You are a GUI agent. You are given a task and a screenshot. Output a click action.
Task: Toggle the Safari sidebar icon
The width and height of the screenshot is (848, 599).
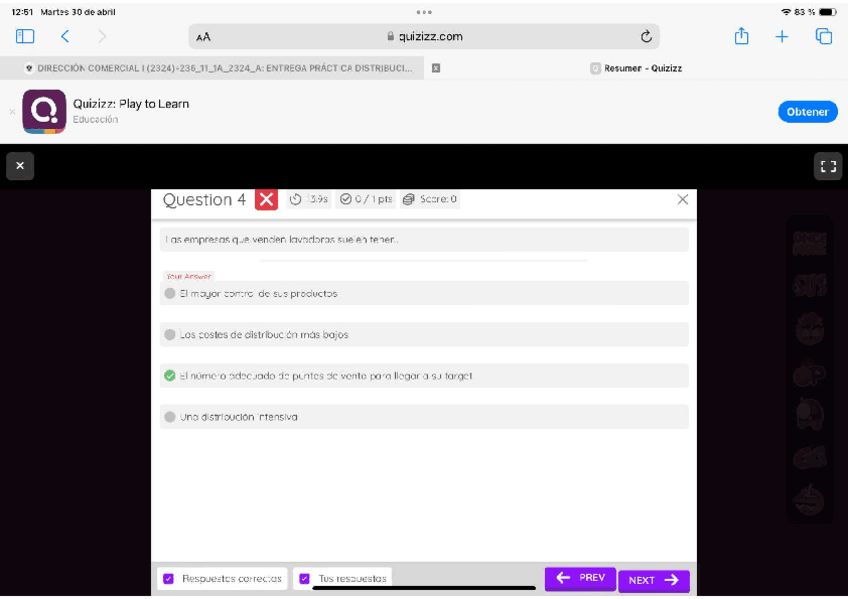coord(25,36)
